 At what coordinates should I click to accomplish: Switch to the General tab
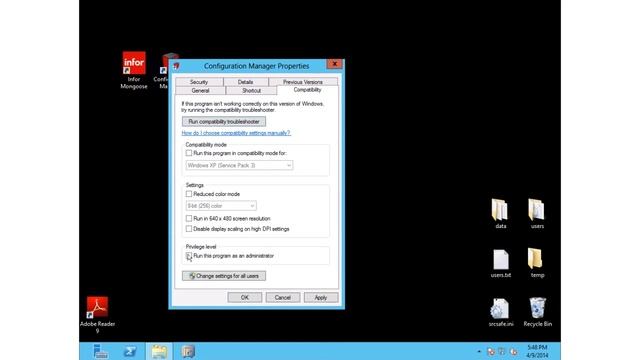200,91
